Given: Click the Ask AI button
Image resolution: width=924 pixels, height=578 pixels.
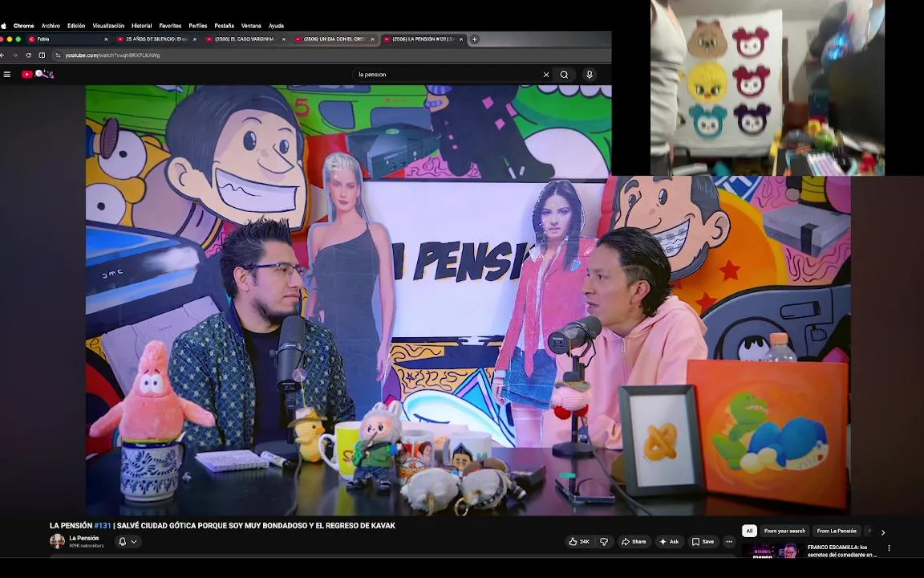Looking at the screenshot, I should click(669, 541).
